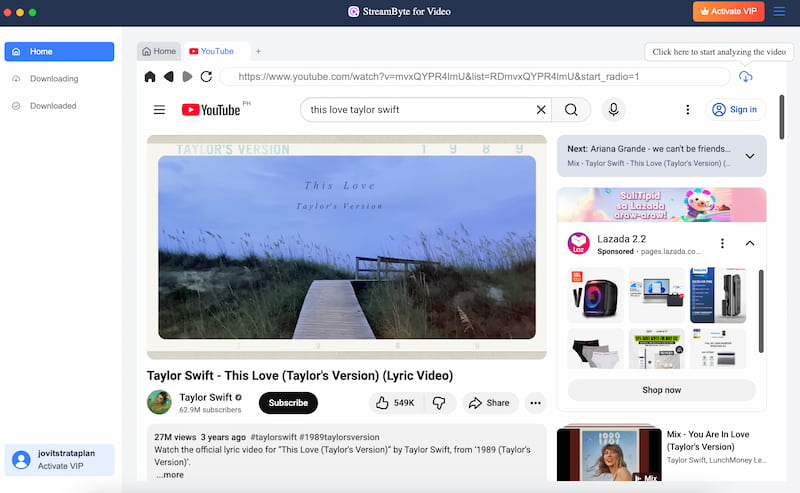Search with voice microphone icon
The height and width of the screenshot is (493, 800).
click(x=613, y=110)
